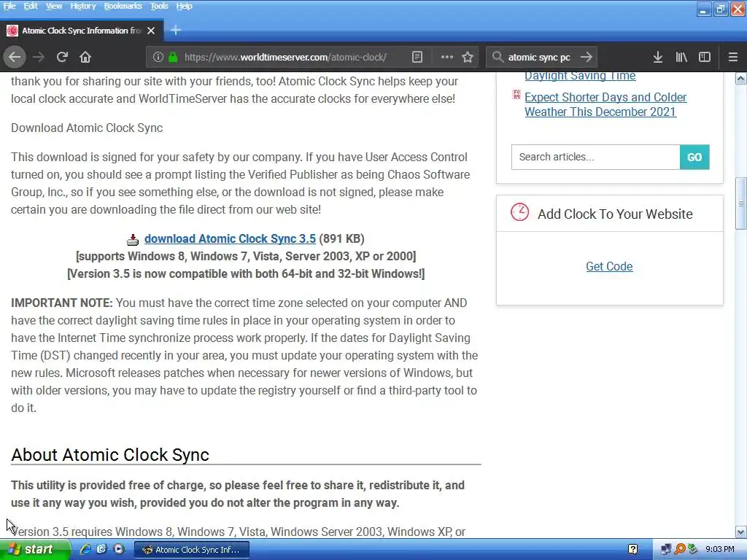Open the Daylight Saving Time link
The image size is (747, 560).
coord(580,76)
